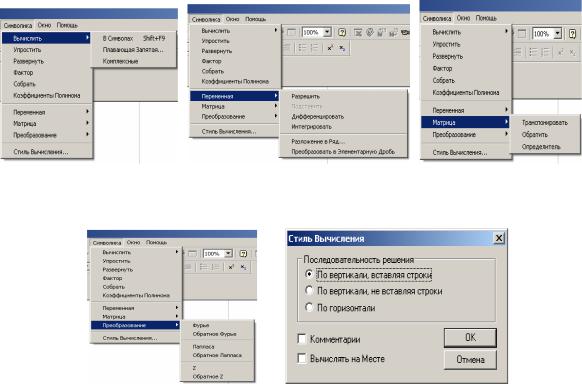Click subscript icon in Переменная submenu window

point(342,48)
